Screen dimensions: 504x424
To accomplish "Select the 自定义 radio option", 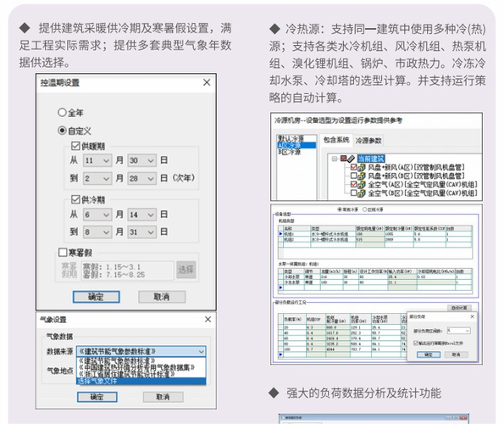I will coord(62,131).
